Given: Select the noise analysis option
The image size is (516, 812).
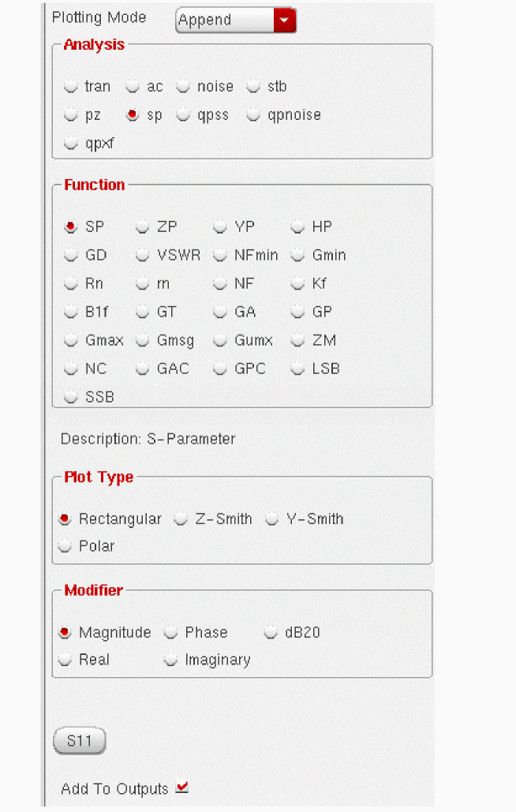Looking at the screenshot, I should (183, 87).
